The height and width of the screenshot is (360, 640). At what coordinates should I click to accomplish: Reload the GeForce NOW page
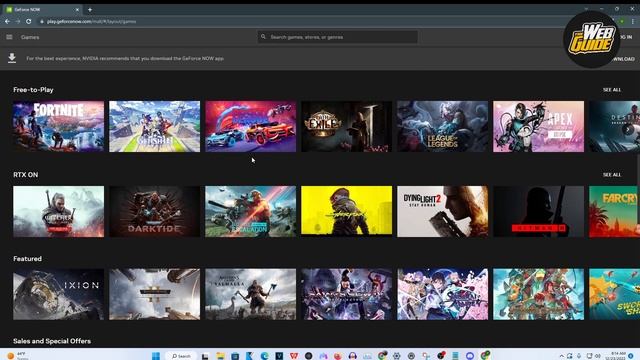29,21
